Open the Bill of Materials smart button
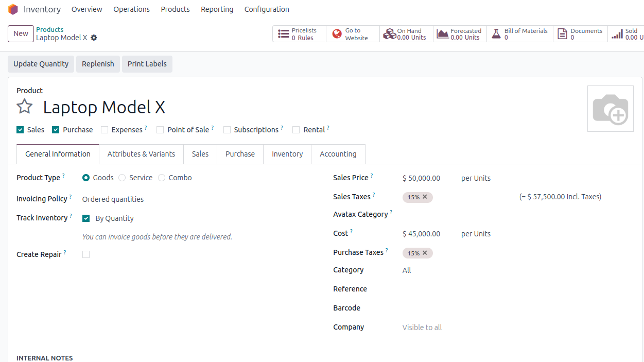Viewport: 644px width, 362px height. coord(496,33)
